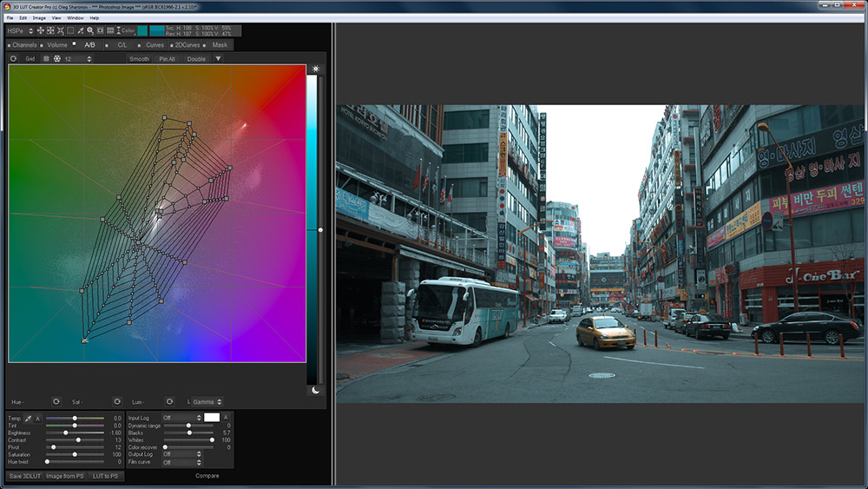Open the Gamma dropdown
This screenshot has height=489, width=868.
(207, 401)
